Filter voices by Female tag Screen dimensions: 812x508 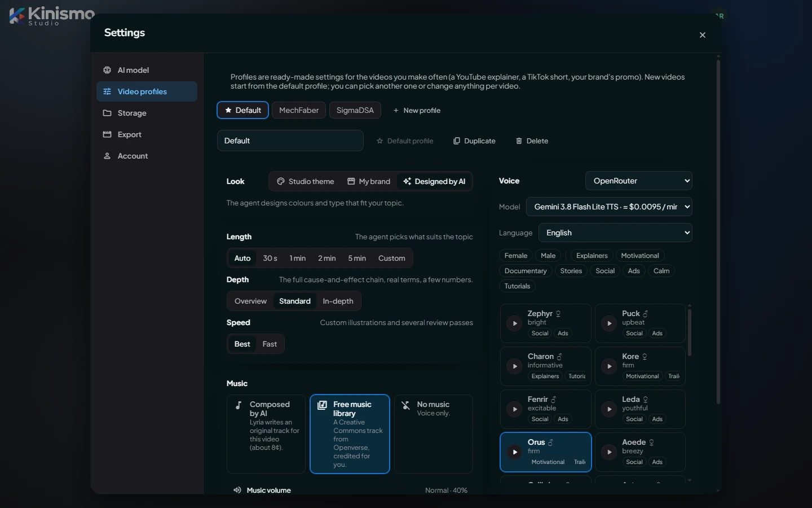[x=516, y=256]
